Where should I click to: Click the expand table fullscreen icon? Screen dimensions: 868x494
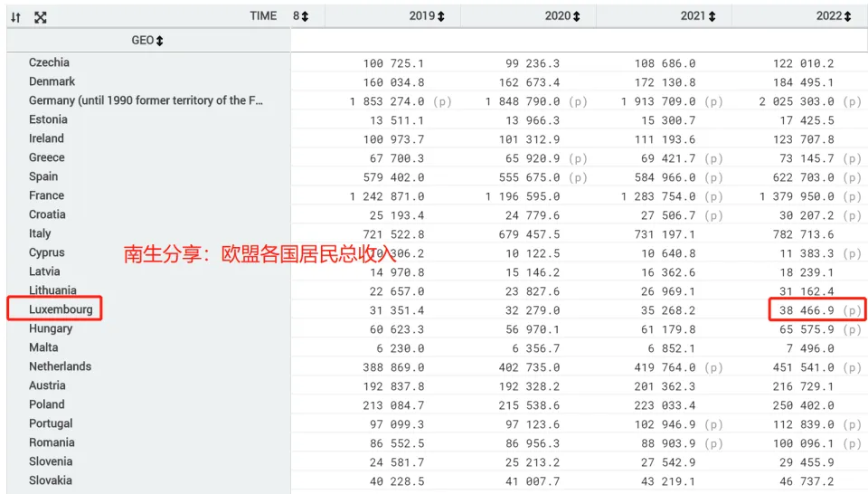40,17
